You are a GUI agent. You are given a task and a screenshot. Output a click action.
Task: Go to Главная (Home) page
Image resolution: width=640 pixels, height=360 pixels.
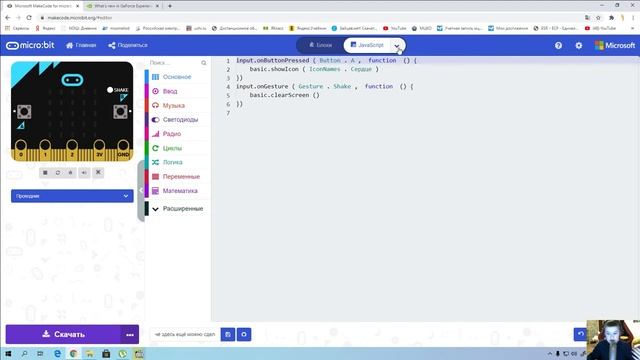click(81, 45)
